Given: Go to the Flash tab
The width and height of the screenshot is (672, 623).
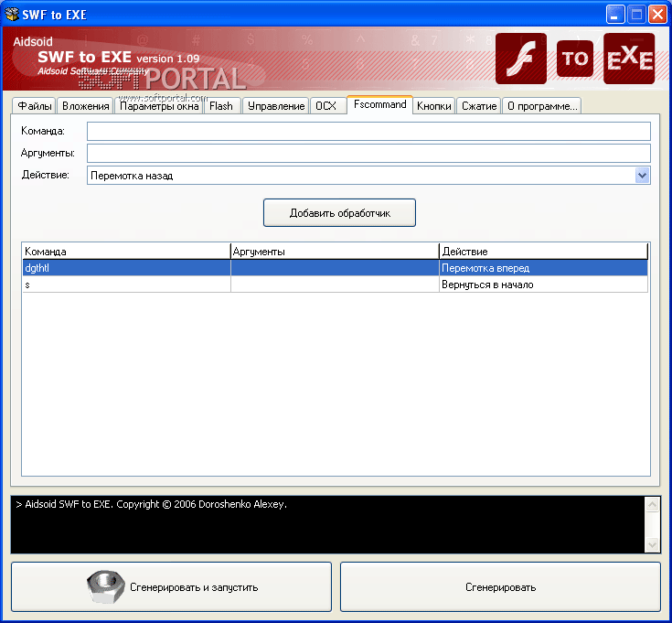Looking at the screenshot, I should point(221,106).
